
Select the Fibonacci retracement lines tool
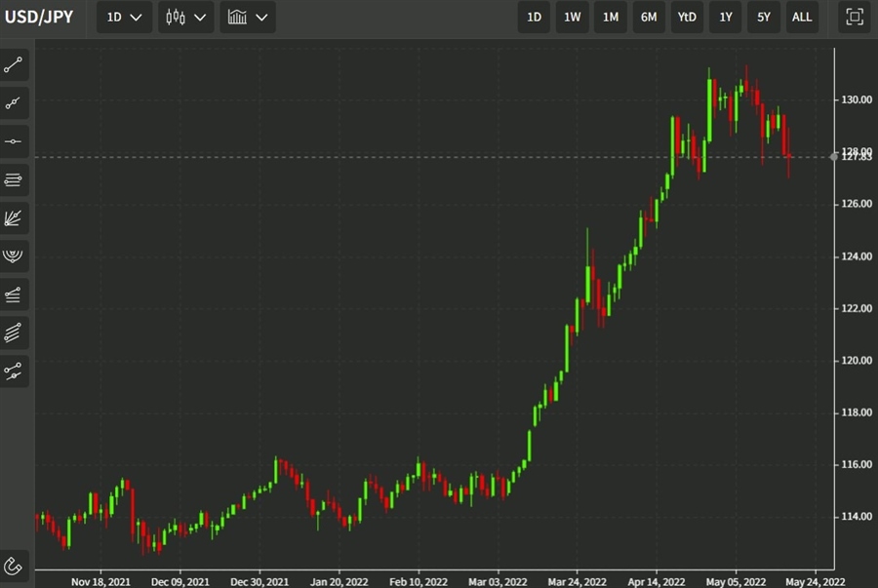point(14,179)
